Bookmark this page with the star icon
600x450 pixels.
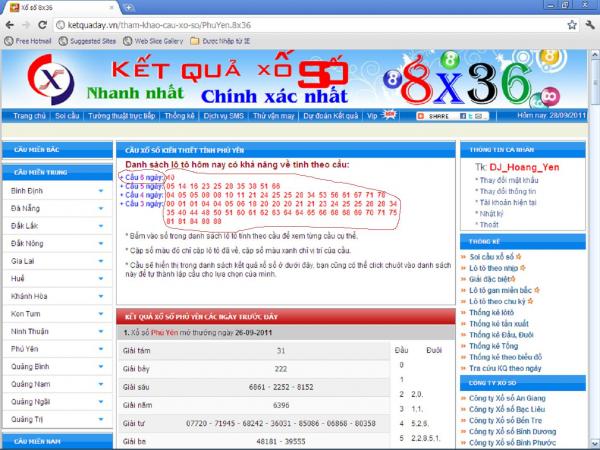(x=572, y=25)
